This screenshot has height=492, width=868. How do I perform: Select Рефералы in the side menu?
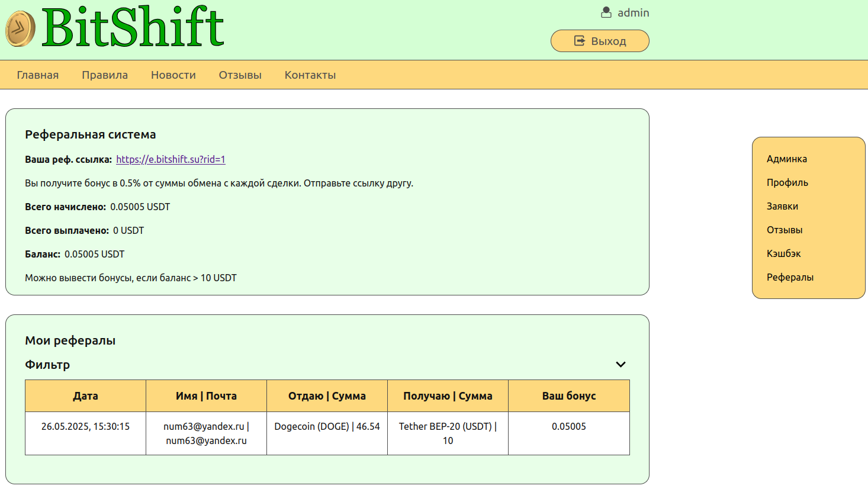click(790, 277)
